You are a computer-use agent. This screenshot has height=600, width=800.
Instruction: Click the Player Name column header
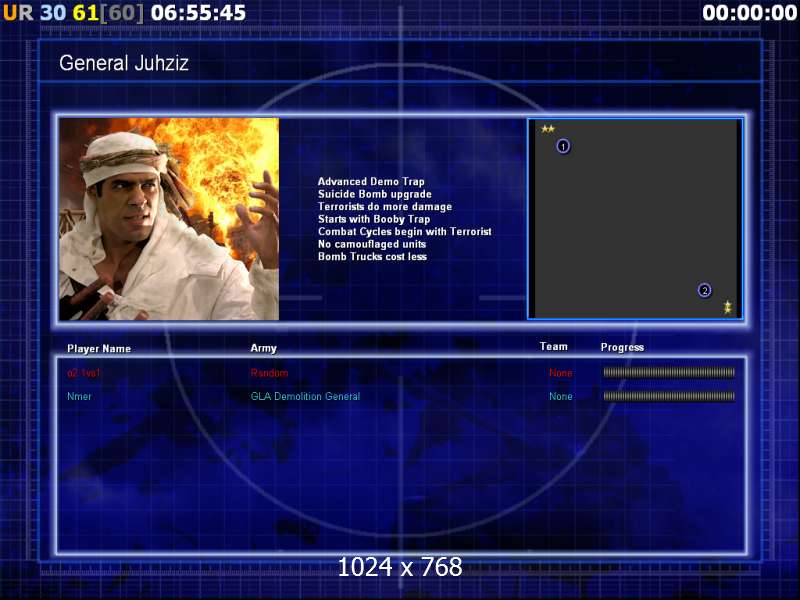point(99,349)
